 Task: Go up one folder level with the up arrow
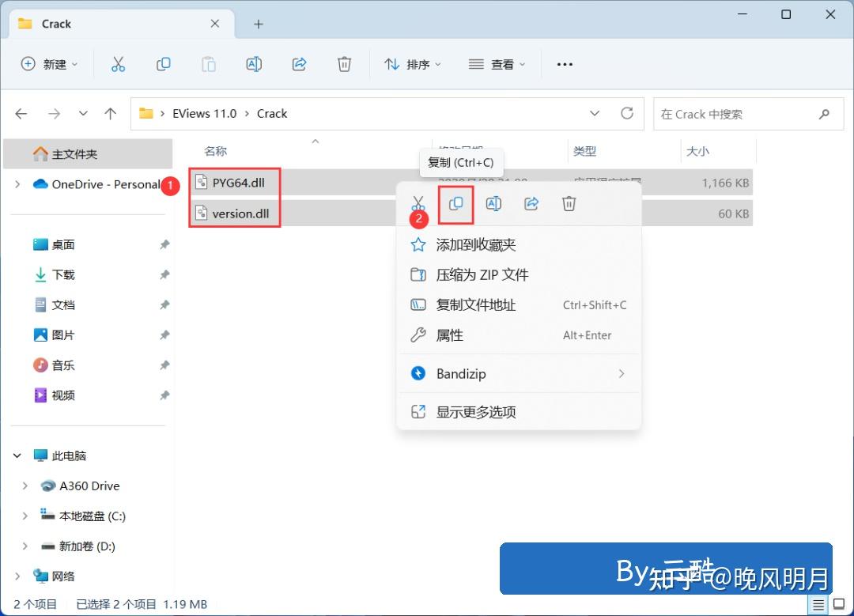click(x=110, y=113)
